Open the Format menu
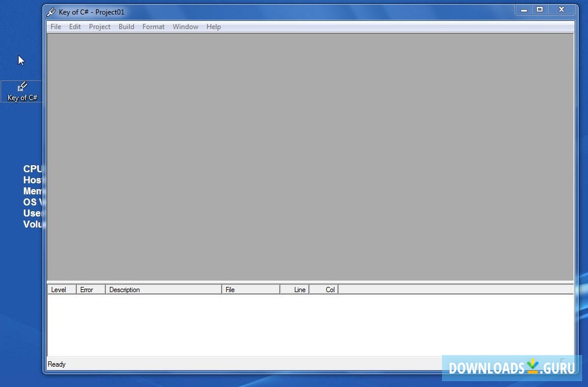Image resolution: width=588 pixels, height=387 pixels. click(x=153, y=26)
